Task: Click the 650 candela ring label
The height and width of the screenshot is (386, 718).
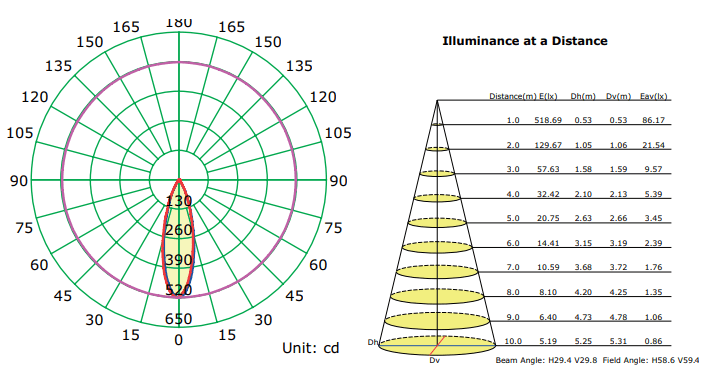Action: (x=179, y=319)
